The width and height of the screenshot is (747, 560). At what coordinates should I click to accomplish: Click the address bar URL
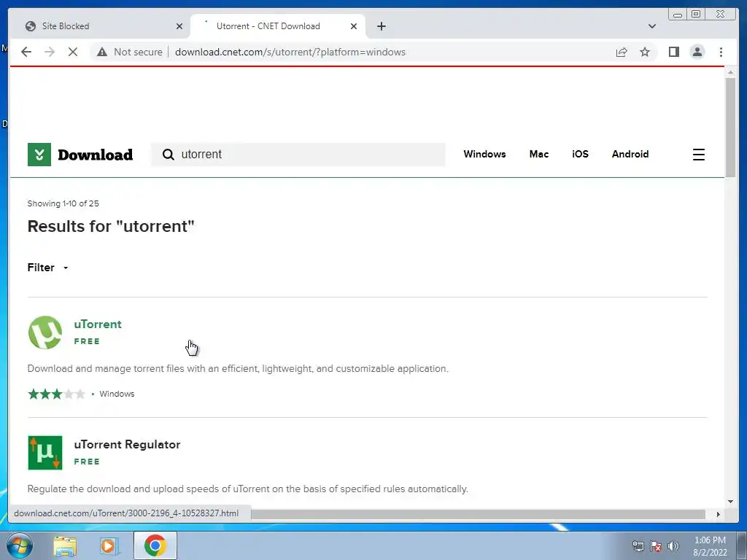coord(290,52)
